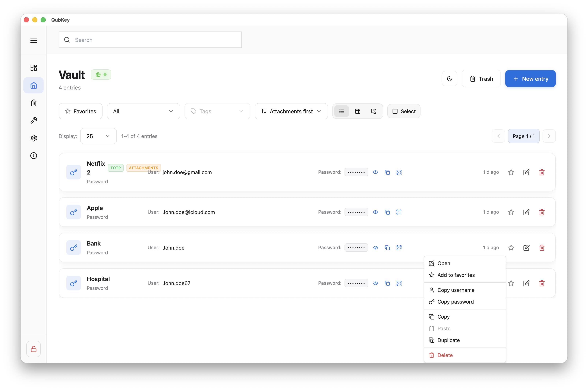588x390 pixels.
Task: Copy the Netflix 2 password
Action: click(387, 172)
